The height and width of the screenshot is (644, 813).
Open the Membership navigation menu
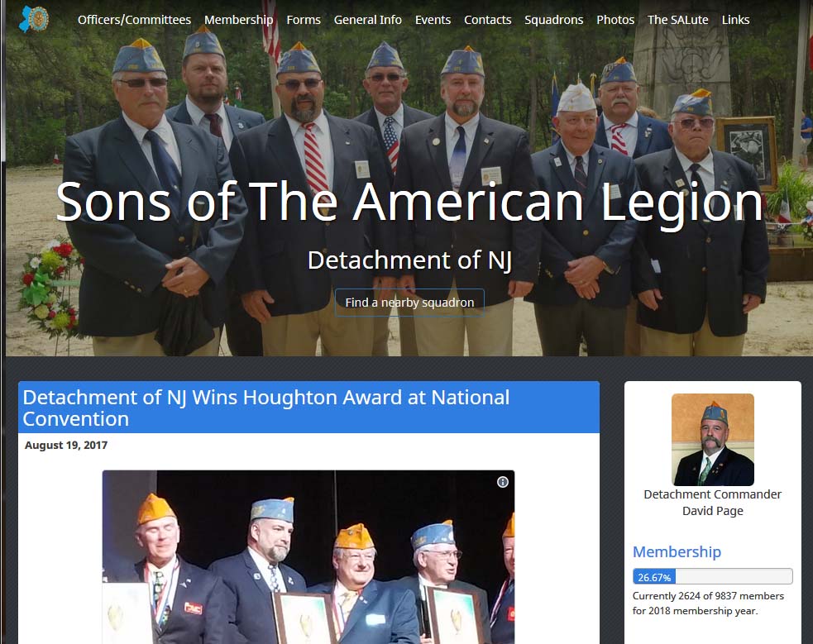(238, 20)
